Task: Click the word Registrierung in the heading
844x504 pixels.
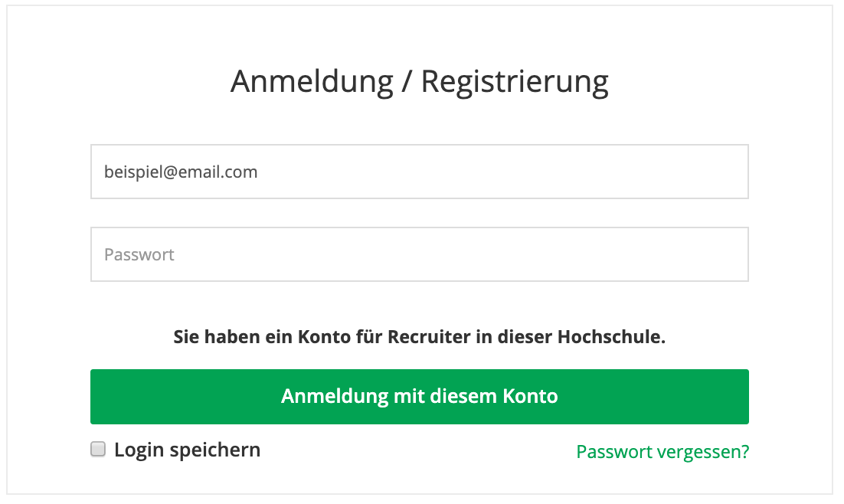Action: (515, 82)
